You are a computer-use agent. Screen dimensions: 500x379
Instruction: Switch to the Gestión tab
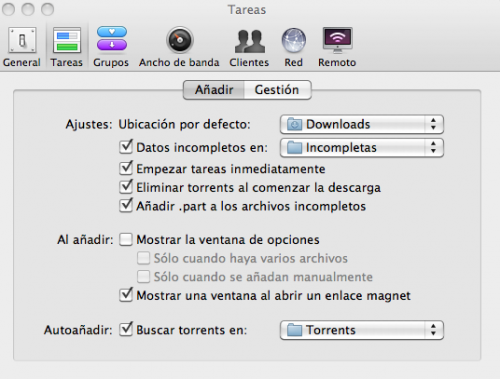coord(277,90)
